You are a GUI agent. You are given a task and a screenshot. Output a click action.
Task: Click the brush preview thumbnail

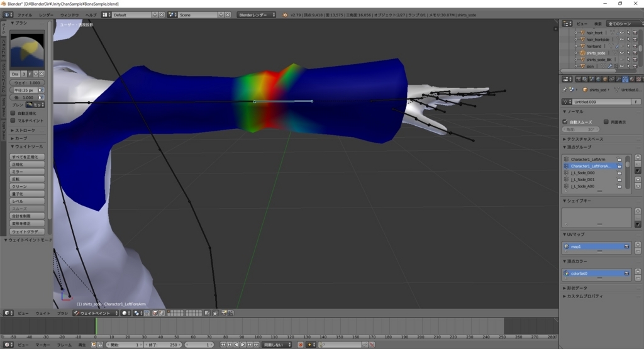[27, 51]
